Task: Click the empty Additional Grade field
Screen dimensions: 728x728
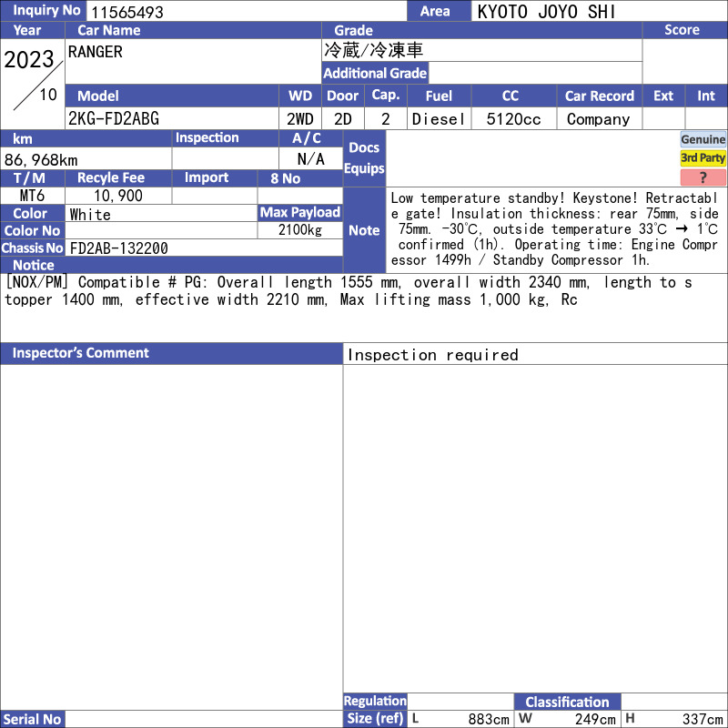Action: pos(535,73)
